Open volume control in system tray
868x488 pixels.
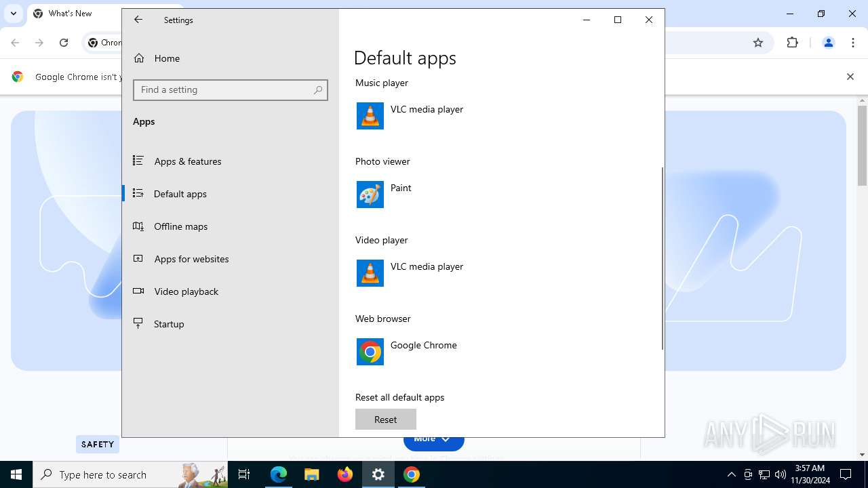click(781, 474)
